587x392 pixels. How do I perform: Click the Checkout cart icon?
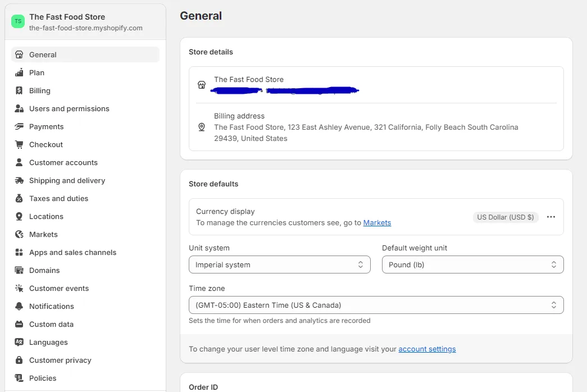(19, 144)
